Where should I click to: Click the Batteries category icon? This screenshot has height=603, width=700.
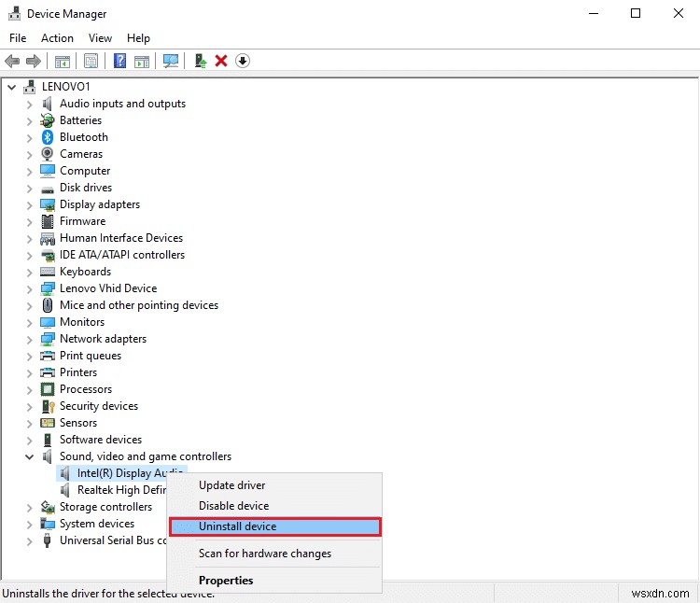point(48,120)
